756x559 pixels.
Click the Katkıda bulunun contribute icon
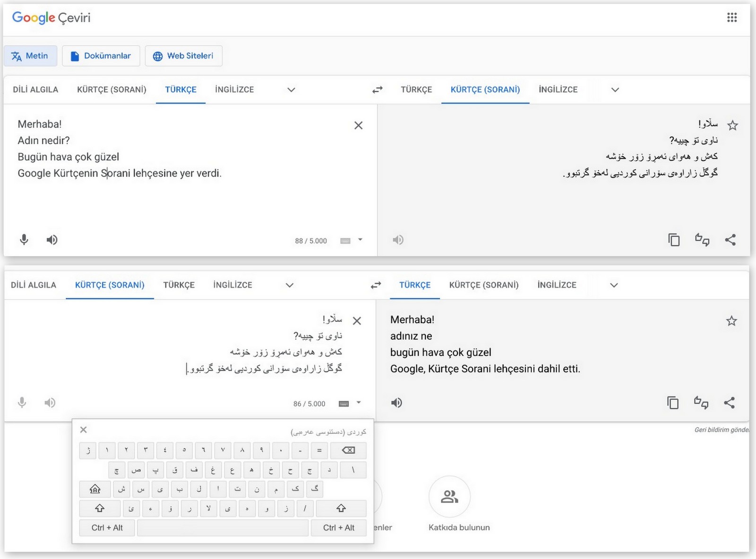(x=449, y=497)
